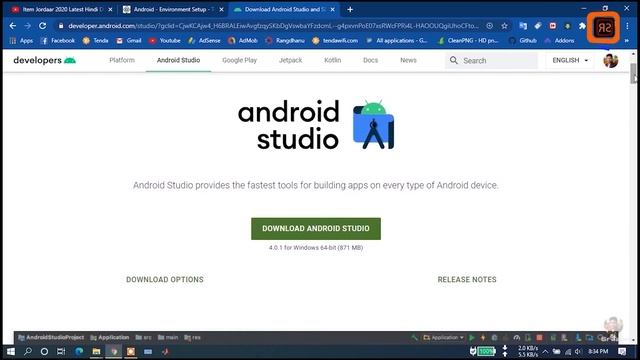Viewport: 640px width, 360px height.
Task: Open the Google Play nav item
Action: (x=240, y=60)
